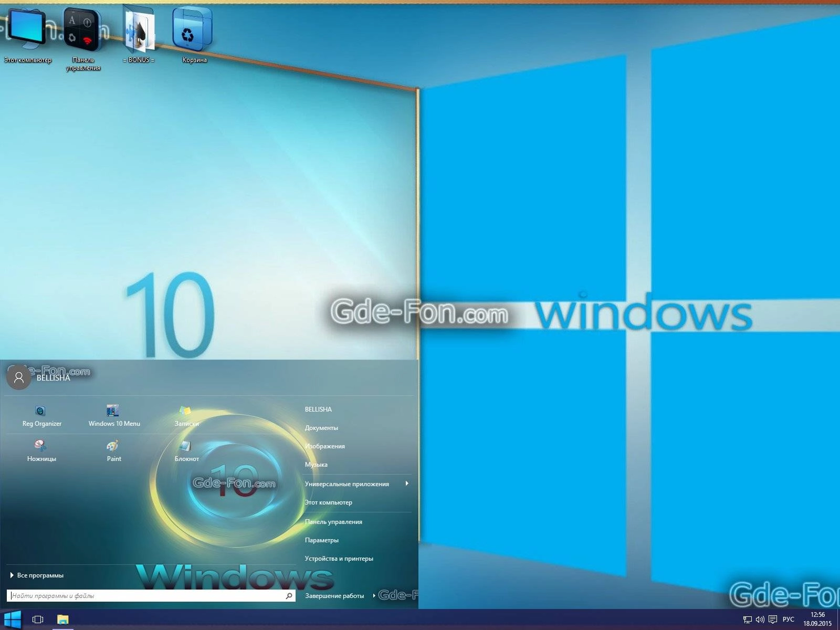Switch input language 'РУС'
This screenshot has height=630, width=840.
pyautogui.click(x=788, y=619)
